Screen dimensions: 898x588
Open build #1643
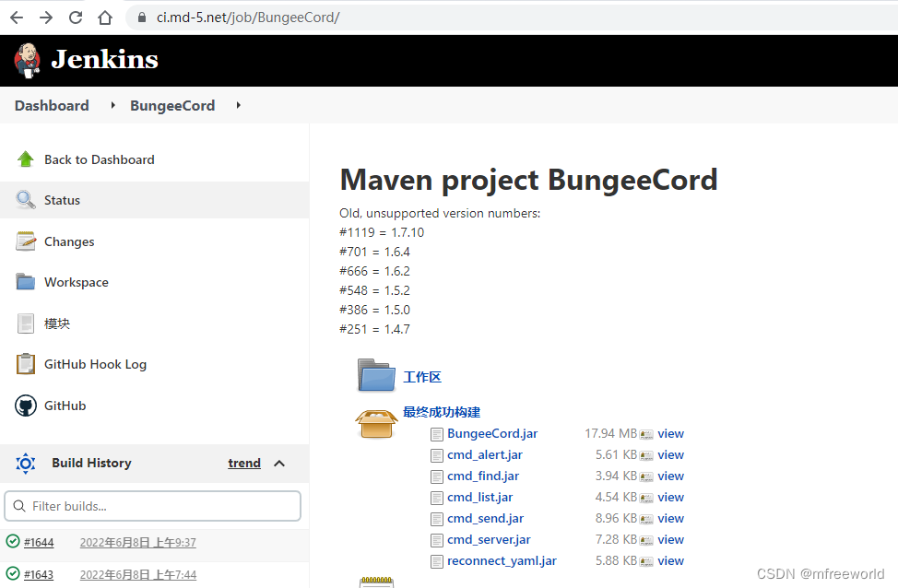click(39, 574)
